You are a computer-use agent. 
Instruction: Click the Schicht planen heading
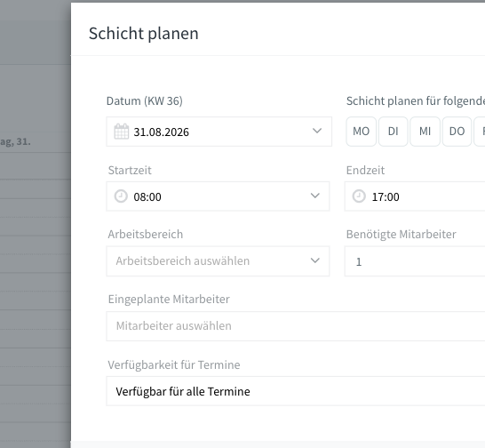[x=144, y=34]
